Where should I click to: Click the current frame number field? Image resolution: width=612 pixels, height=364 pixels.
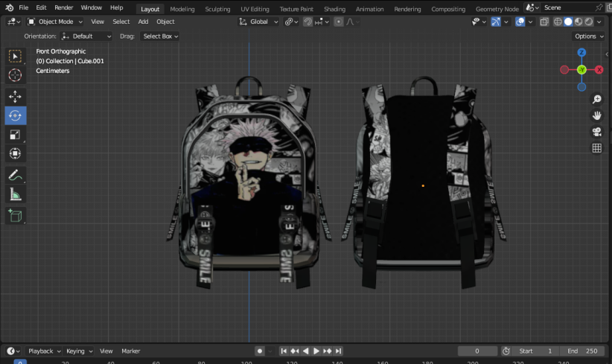click(477, 351)
